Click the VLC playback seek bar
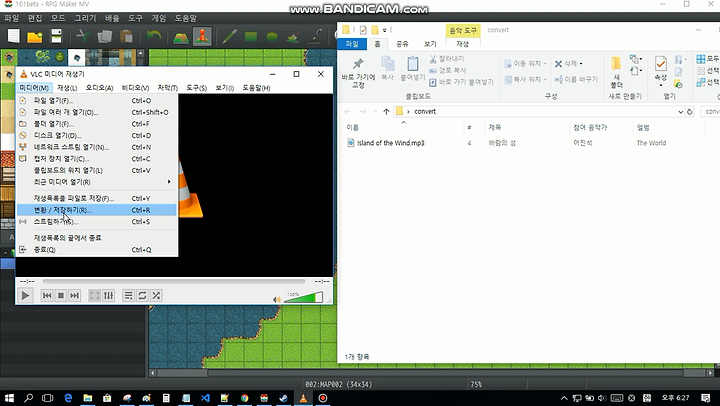Viewport: 720px width, 406px height. pos(174,281)
